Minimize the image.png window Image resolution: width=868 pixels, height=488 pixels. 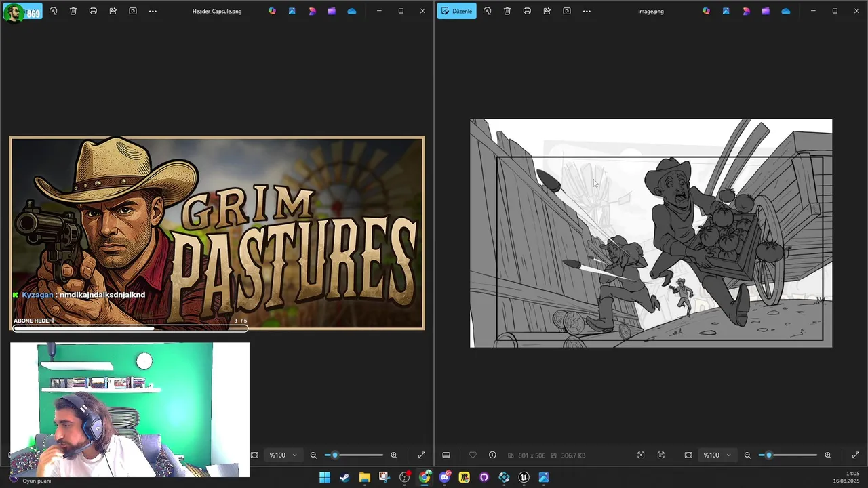(x=813, y=11)
